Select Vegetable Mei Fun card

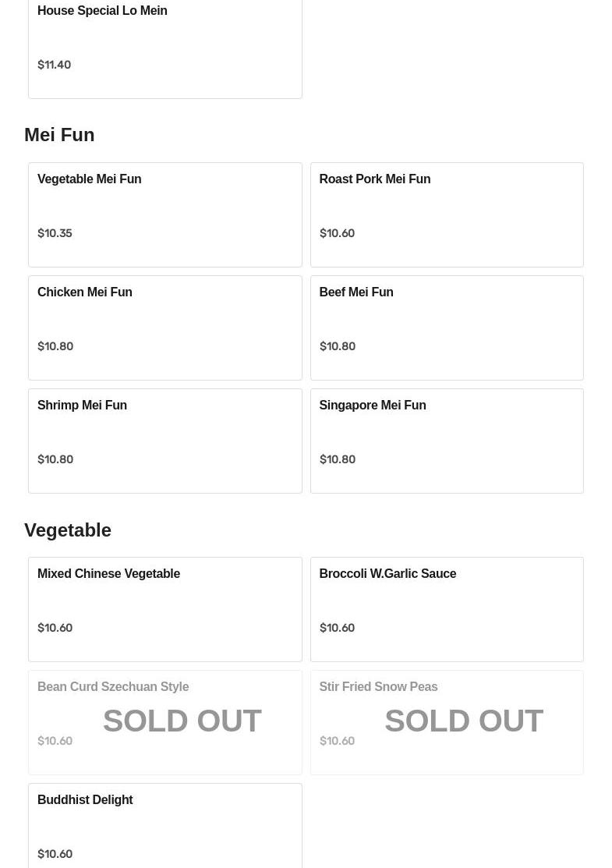pyautogui.click(x=165, y=214)
